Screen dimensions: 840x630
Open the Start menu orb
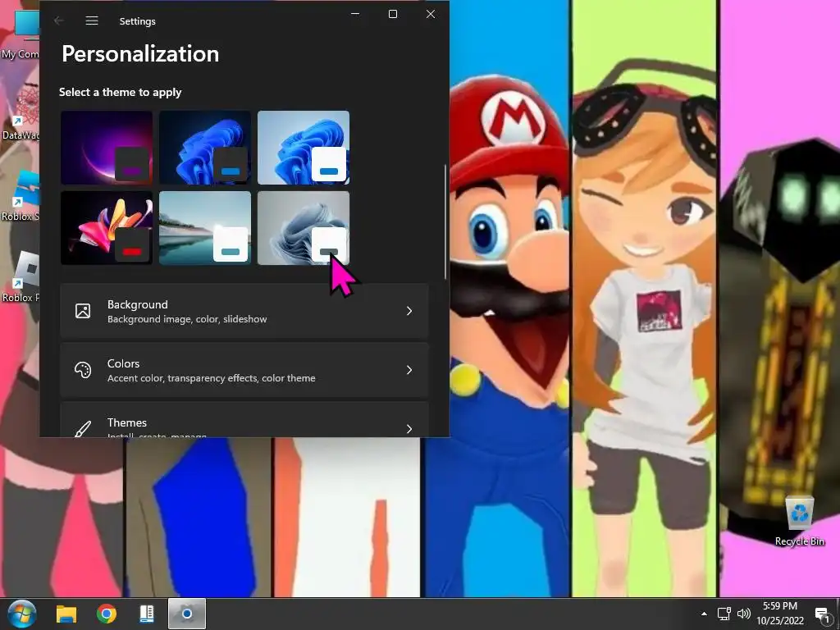[22, 614]
